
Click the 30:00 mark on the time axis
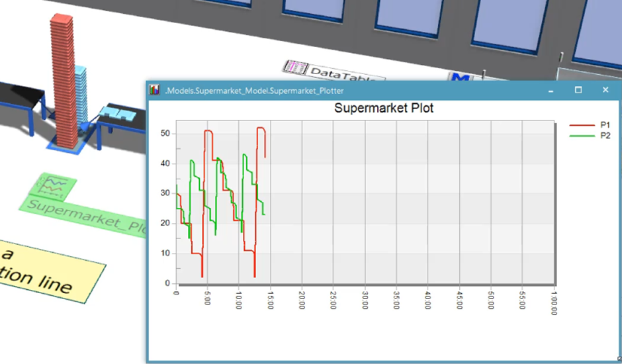(x=365, y=301)
